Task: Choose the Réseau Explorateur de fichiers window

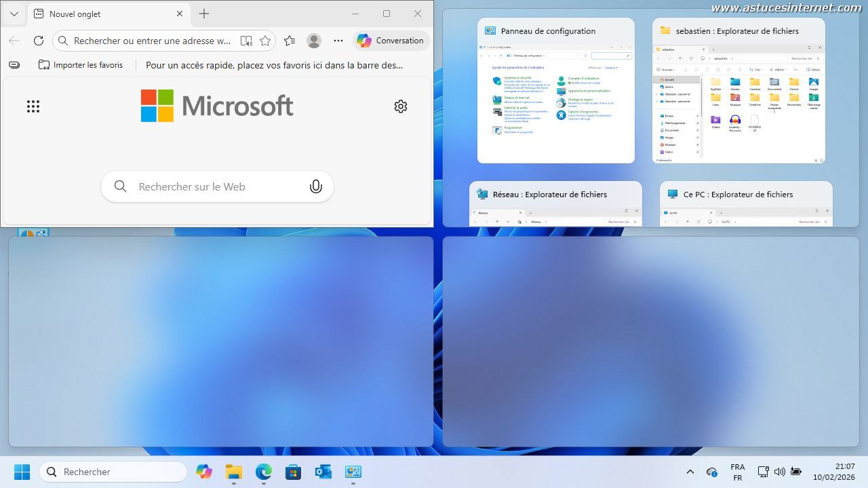Action: (x=555, y=203)
